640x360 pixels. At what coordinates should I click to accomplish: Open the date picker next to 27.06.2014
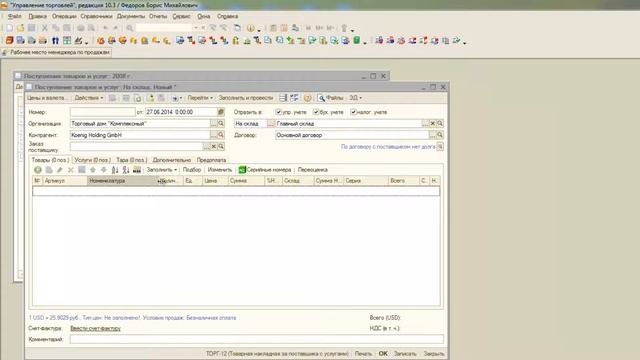pos(221,112)
